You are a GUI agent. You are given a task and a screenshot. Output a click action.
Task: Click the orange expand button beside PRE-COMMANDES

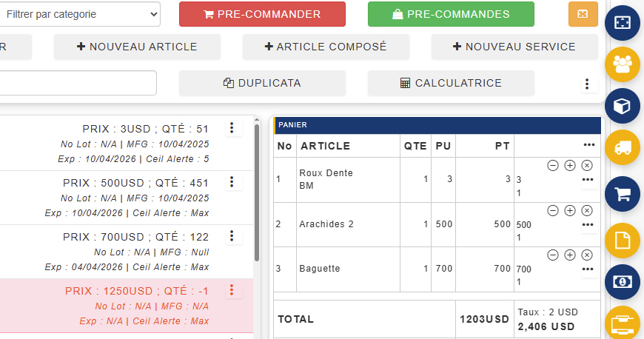pos(583,14)
